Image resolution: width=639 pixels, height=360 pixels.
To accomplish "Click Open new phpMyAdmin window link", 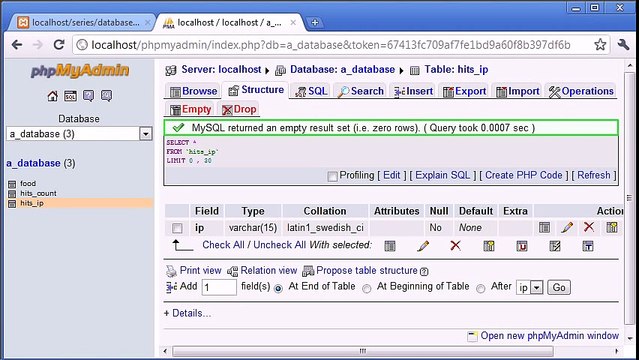I will [549, 336].
